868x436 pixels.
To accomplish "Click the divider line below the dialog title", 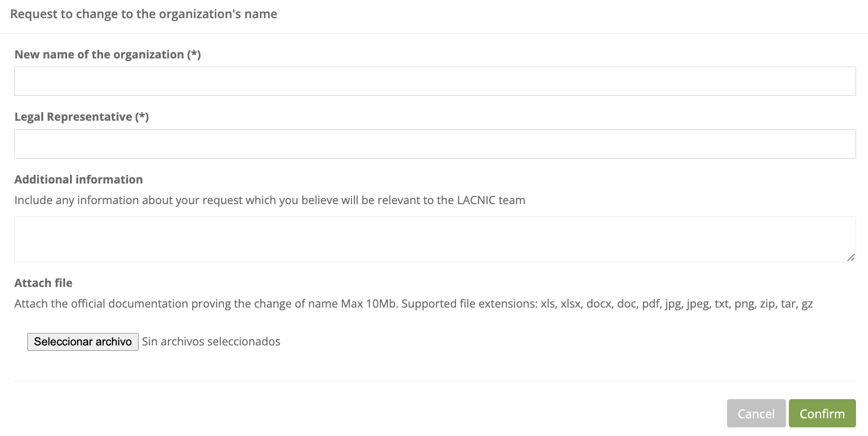I will pyautogui.click(x=434, y=33).
